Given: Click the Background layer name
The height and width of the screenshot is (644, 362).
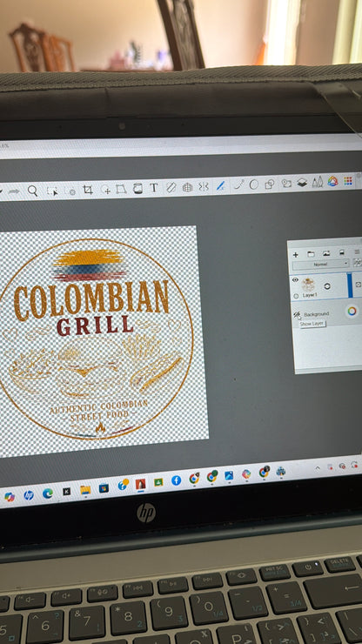Looking at the screenshot, I should (x=317, y=314).
